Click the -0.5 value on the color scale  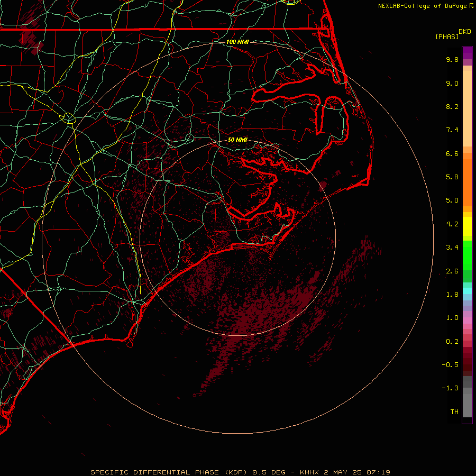450,364
